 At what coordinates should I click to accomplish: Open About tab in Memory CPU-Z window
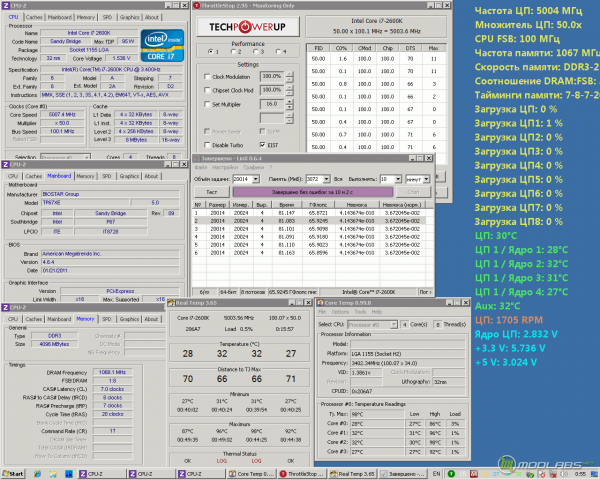[x=151, y=319]
